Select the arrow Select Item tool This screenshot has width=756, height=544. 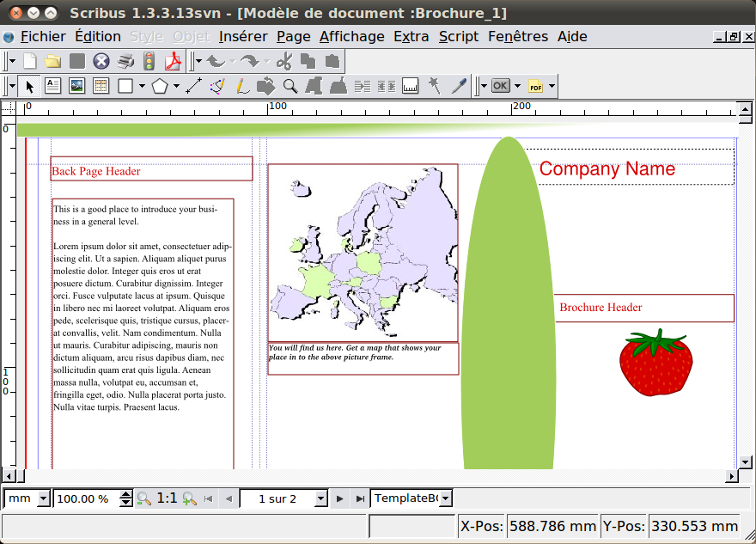29,86
